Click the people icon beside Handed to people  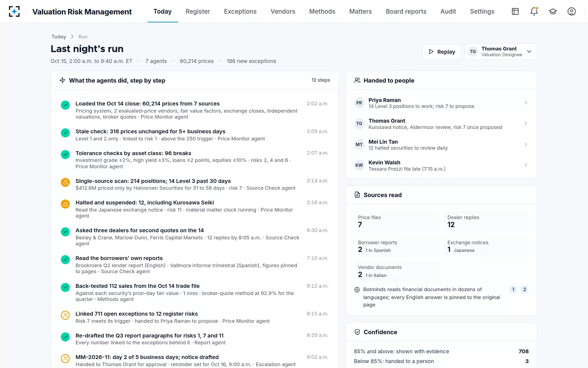pos(357,81)
